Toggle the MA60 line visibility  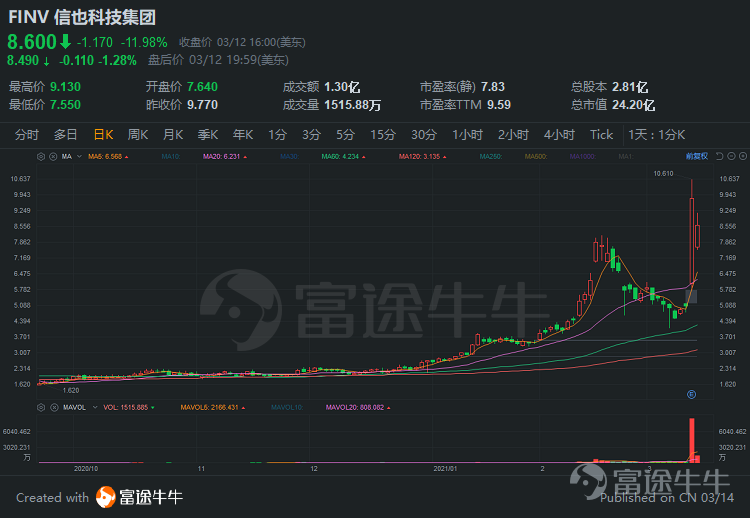click(x=343, y=156)
